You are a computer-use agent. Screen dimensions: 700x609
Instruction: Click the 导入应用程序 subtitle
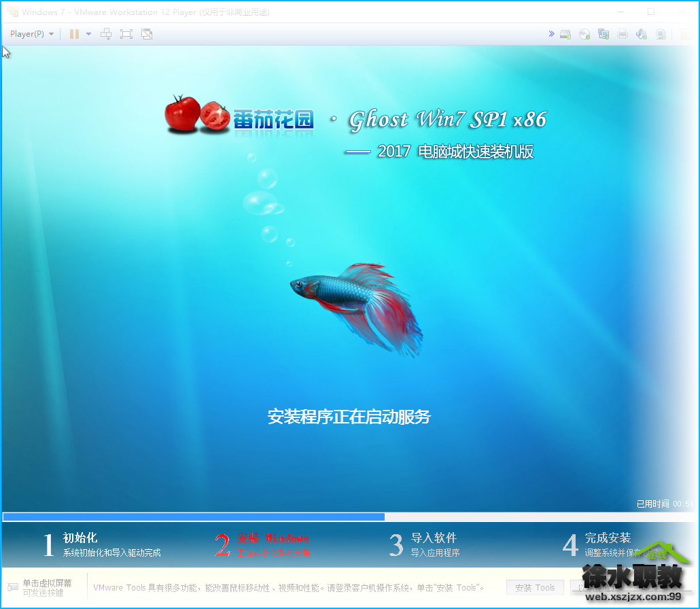point(435,553)
